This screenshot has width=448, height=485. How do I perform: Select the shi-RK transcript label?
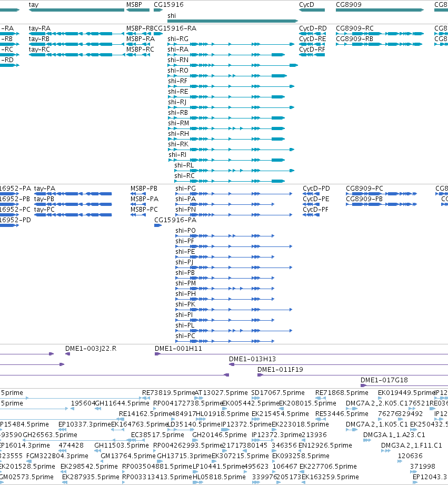coord(178,144)
